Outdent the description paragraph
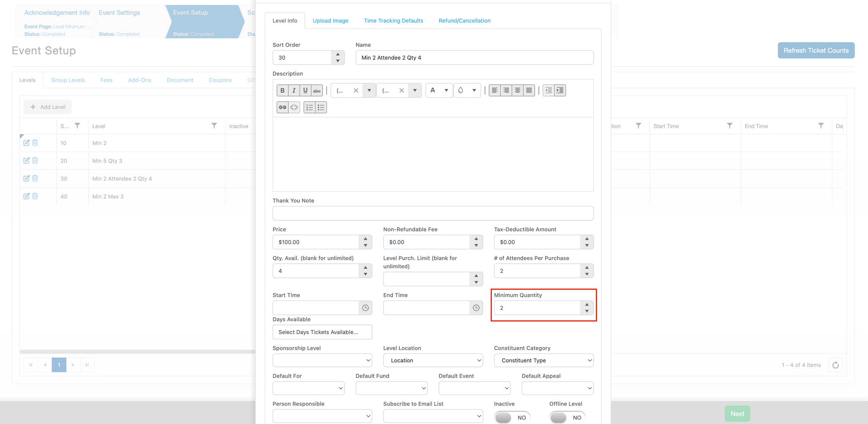The image size is (868, 424). click(548, 91)
